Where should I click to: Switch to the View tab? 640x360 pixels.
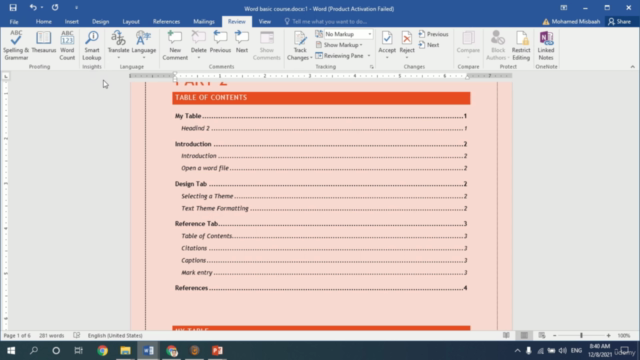click(264, 22)
